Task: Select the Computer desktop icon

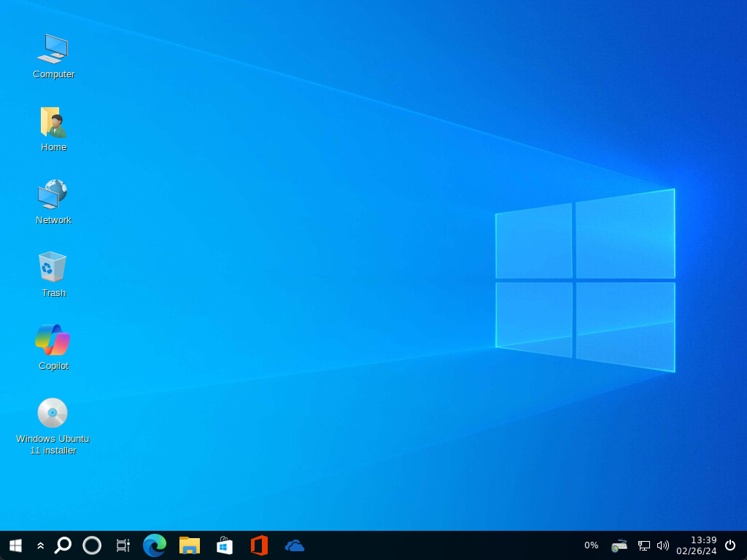Action: pos(53,50)
